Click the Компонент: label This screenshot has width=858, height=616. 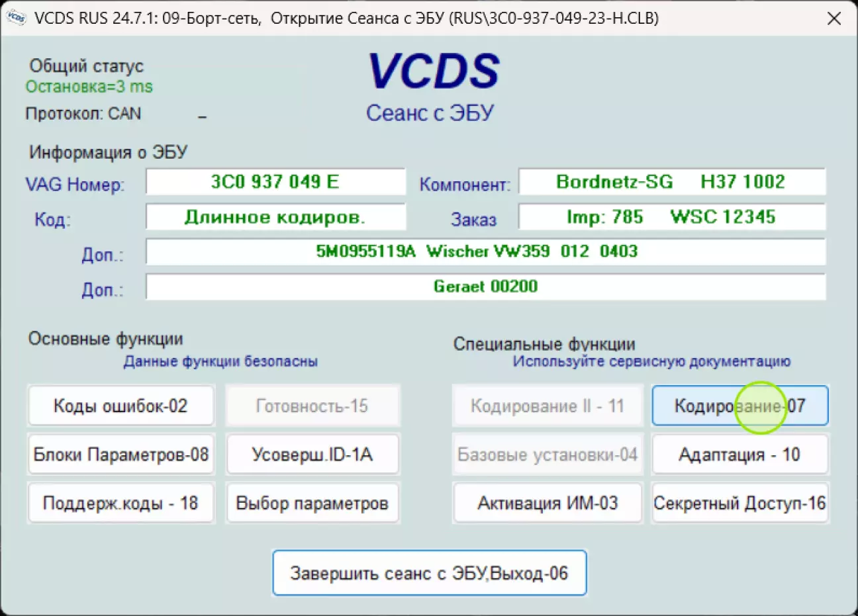465,185
